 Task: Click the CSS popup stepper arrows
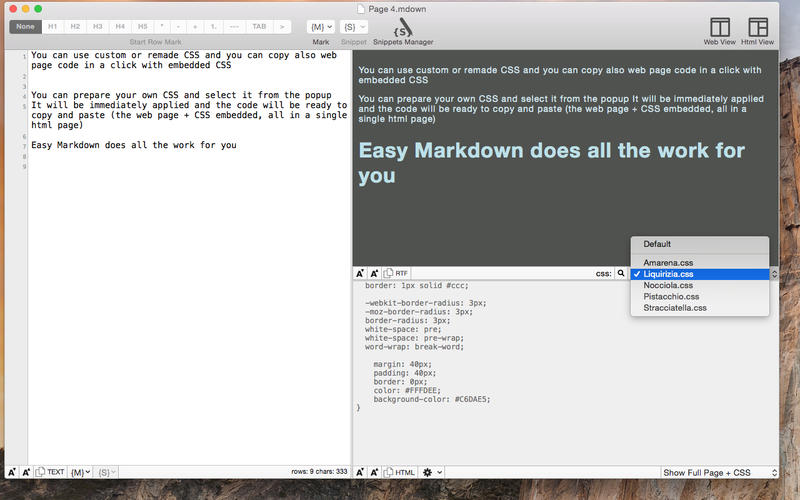[774, 274]
